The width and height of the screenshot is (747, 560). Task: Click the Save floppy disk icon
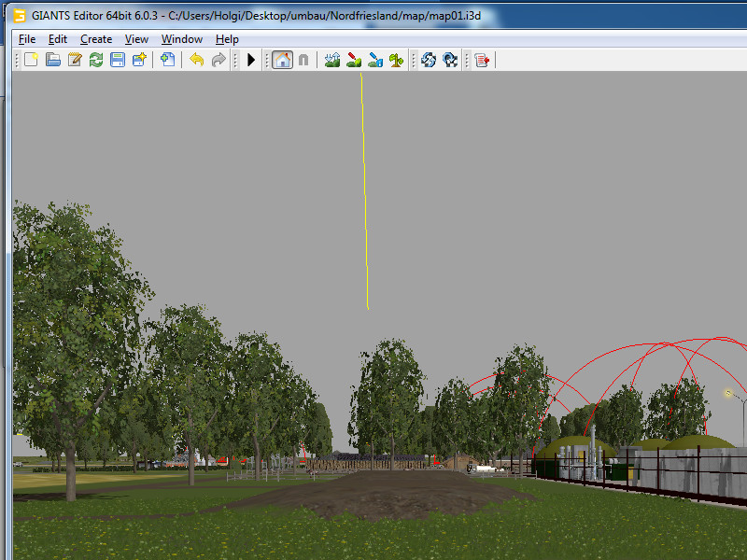coord(118,60)
